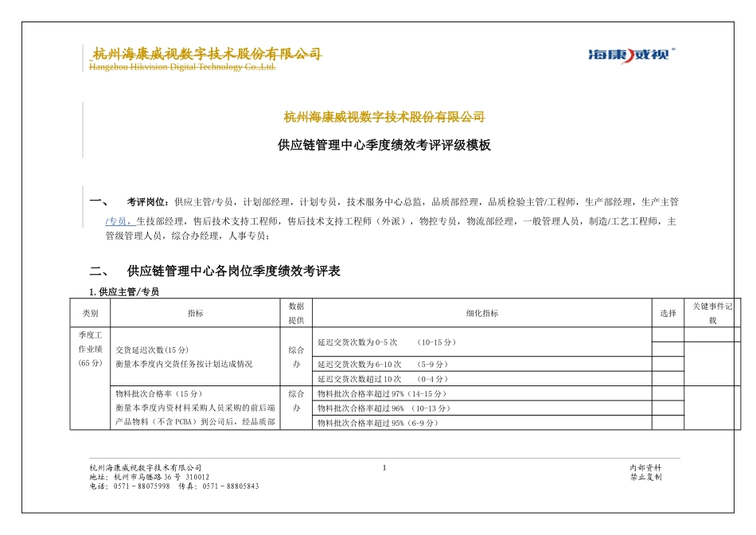756x535 pixels.
Task: Click 'Hangzhou Hikvision Digital Technology Co.,Ltd.' text
Action: [x=182, y=67]
